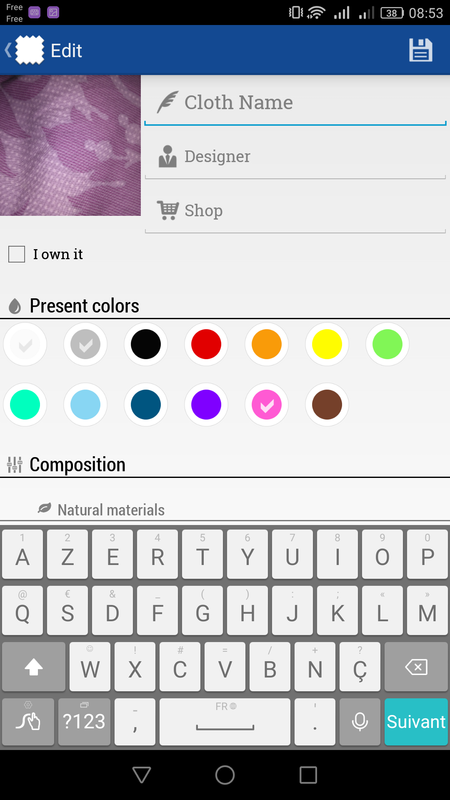
Task: Select the purple color swatch
Action: coord(206,405)
